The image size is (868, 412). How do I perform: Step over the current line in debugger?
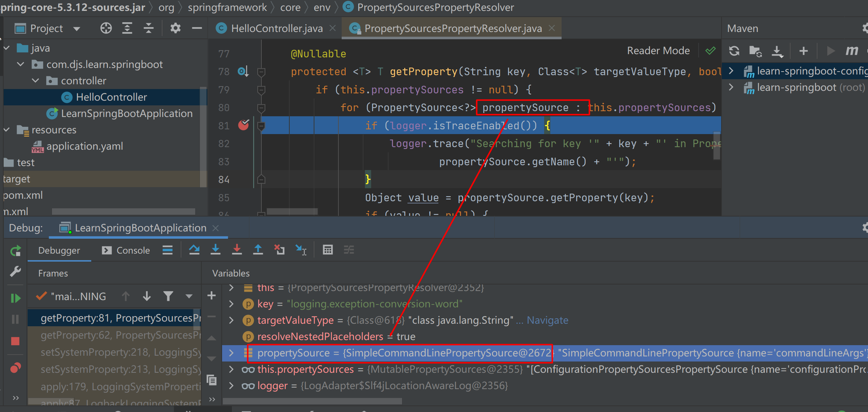[194, 250]
